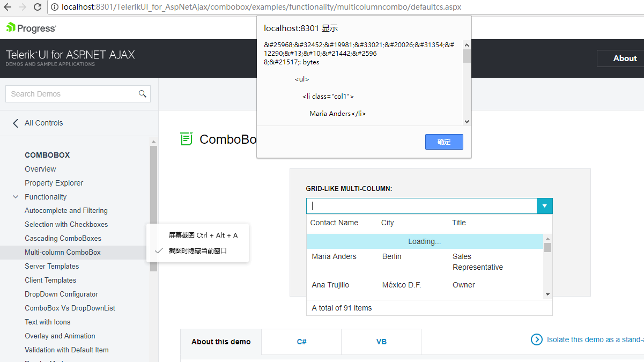Open Selection with Checkboxes demo
Image resolution: width=644 pixels, height=362 pixels.
(x=66, y=224)
